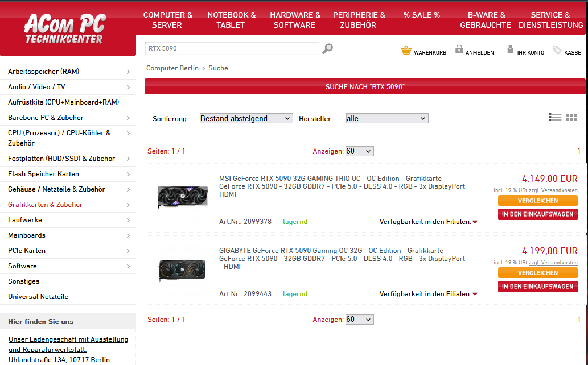Open Laufwerke category
This screenshot has height=365, width=588.
[24, 220]
